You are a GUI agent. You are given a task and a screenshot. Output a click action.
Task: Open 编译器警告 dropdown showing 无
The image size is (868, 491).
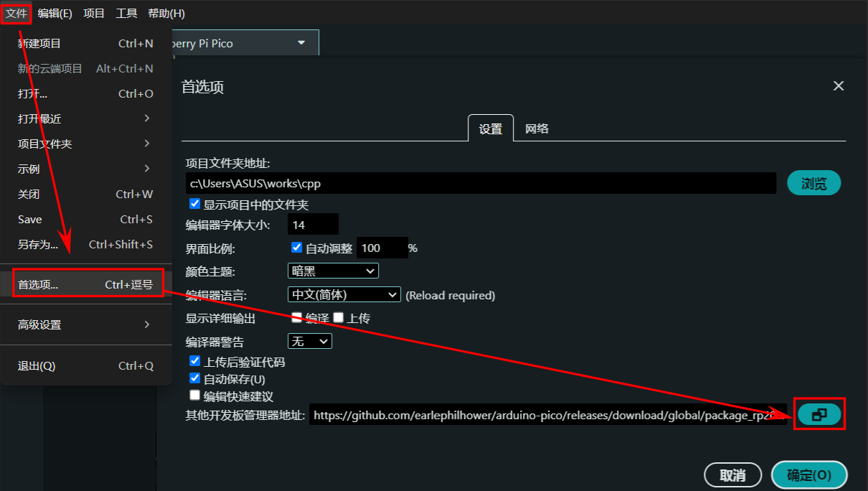coord(310,341)
